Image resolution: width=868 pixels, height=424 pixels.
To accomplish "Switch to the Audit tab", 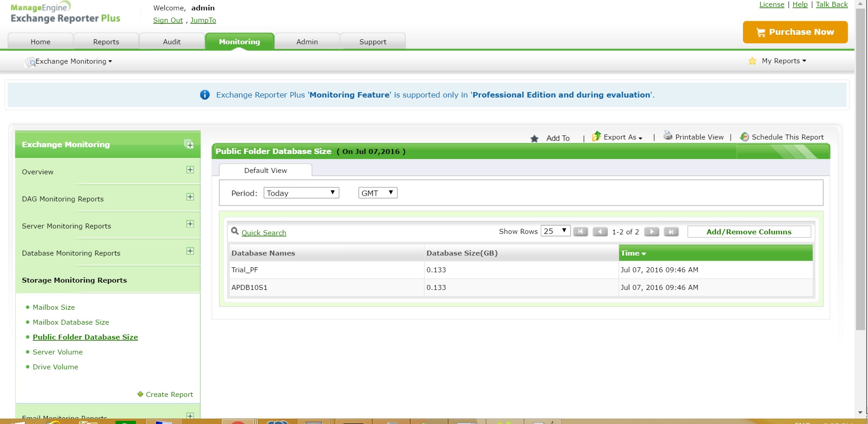I will click(x=172, y=42).
